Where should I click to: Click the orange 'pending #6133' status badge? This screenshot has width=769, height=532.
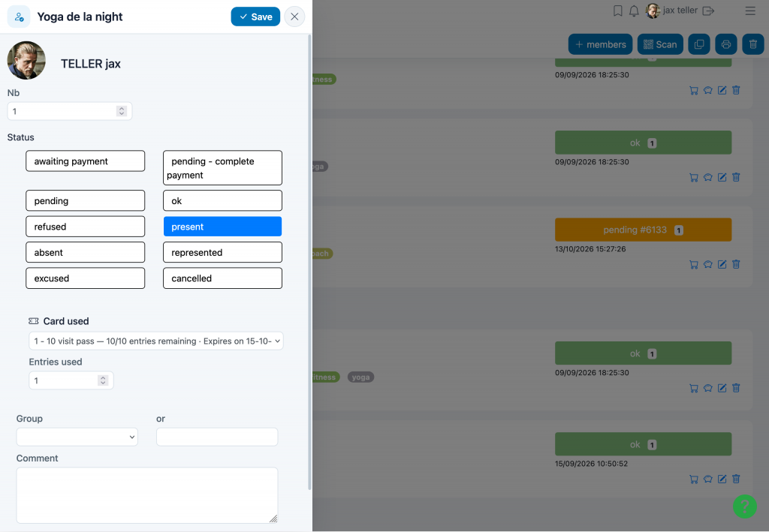click(x=643, y=230)
